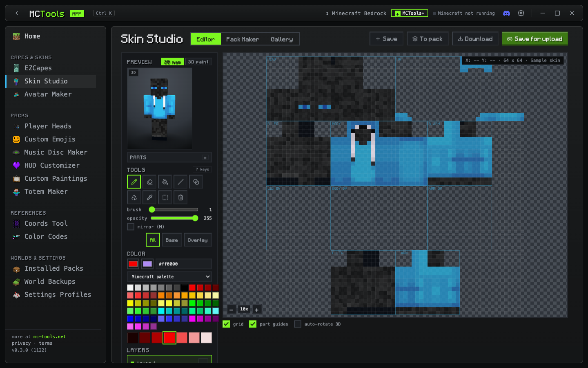This screenshot has width=588, height=368.
Task: Select the dashed rectangle selection tool
Action: 165,197
